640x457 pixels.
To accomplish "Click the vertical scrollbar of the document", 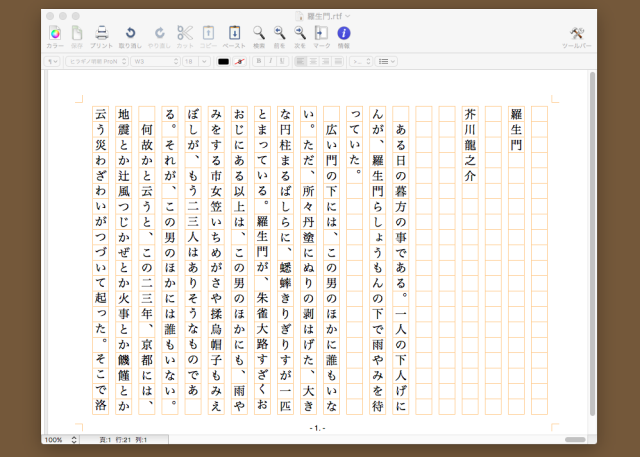I will [x=592, y=244].
